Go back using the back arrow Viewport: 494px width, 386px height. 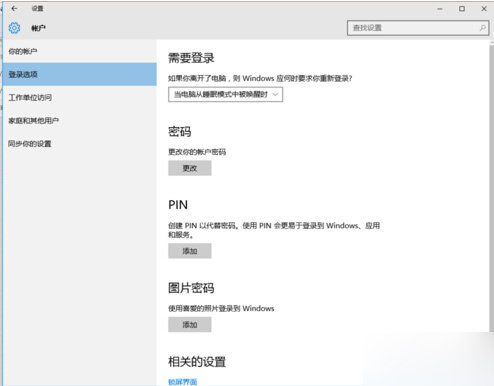[x=14, y=9]
